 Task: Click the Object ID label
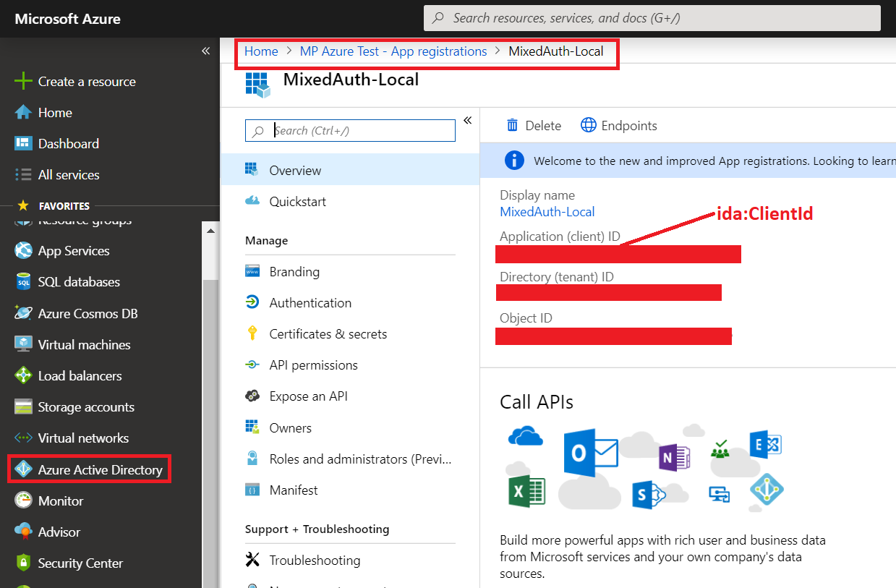(x=526, y=318)
